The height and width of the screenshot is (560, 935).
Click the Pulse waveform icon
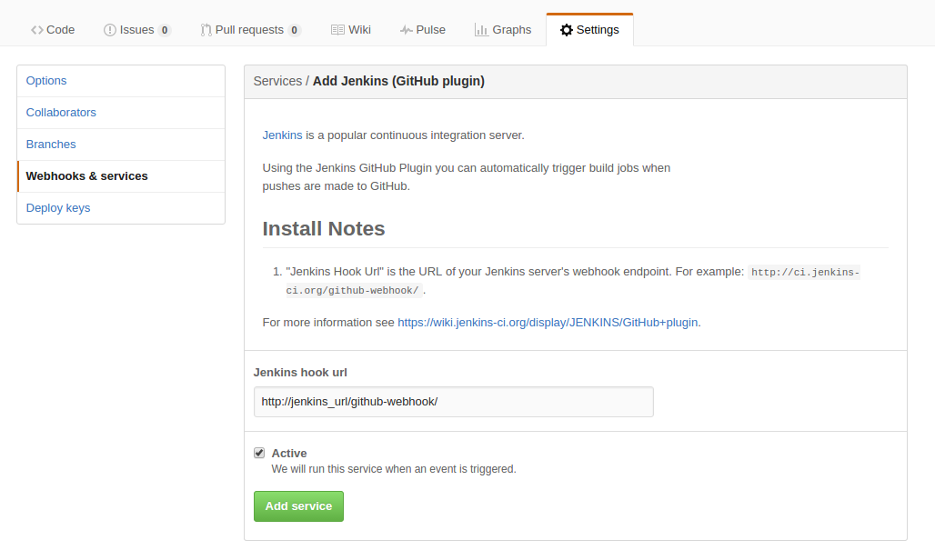406,30
